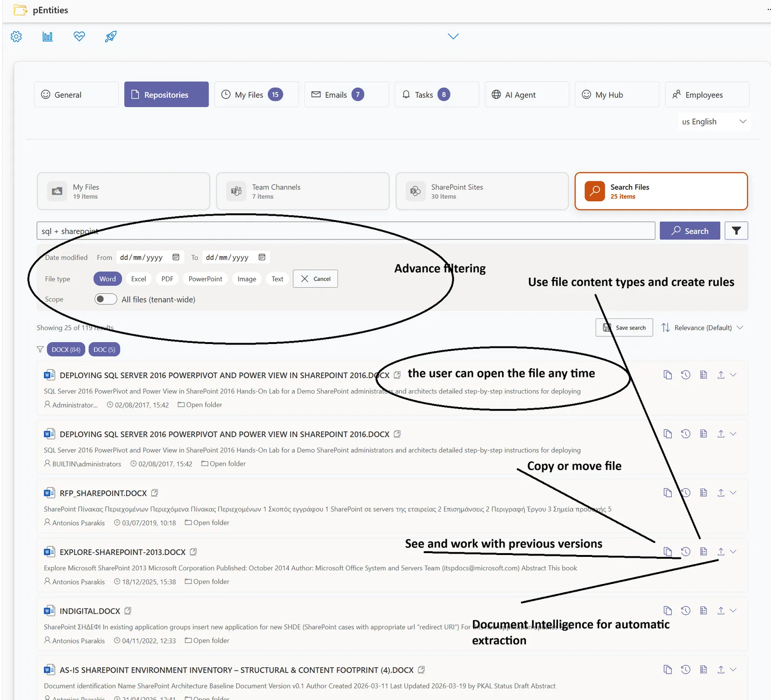Open RFP_SHAREPOINT.DOCX in new window icon
The width and height of the screenshot is (771, 700).
coord(155,493)
